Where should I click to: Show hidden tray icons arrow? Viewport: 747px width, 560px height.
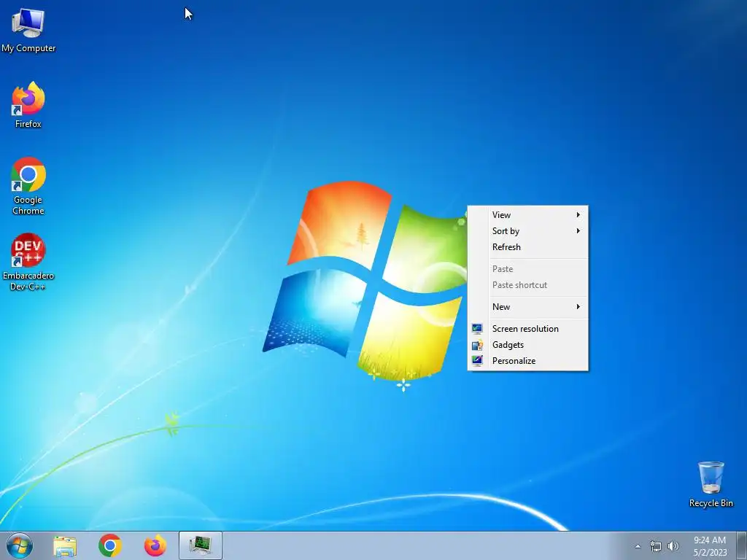coord(638,546)
